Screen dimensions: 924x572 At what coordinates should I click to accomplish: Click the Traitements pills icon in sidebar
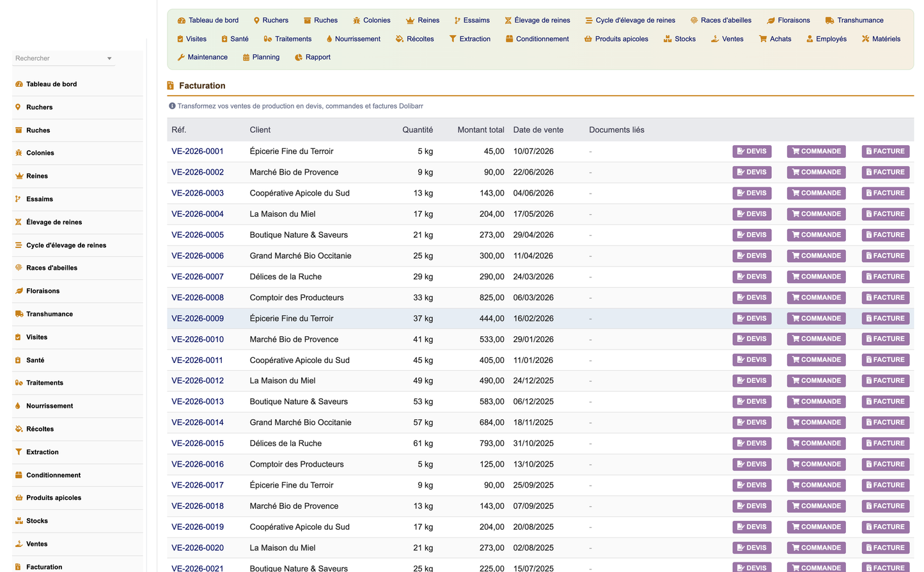19,383
